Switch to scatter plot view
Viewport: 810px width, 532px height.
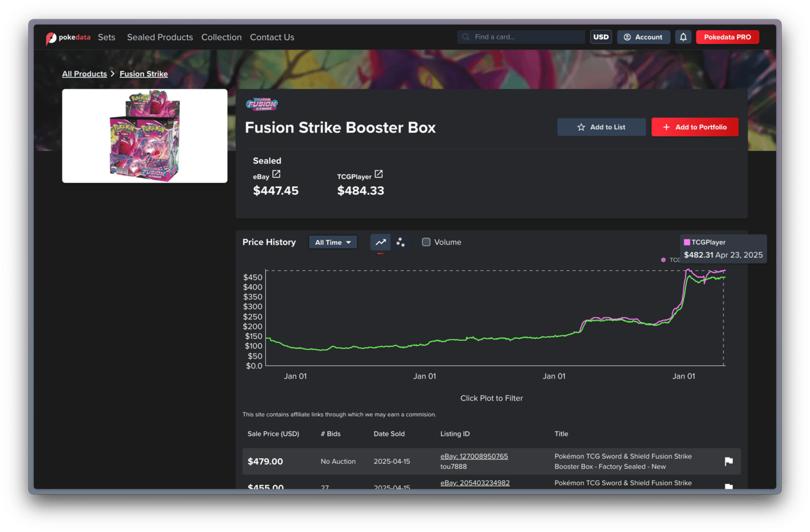[401, 243]
